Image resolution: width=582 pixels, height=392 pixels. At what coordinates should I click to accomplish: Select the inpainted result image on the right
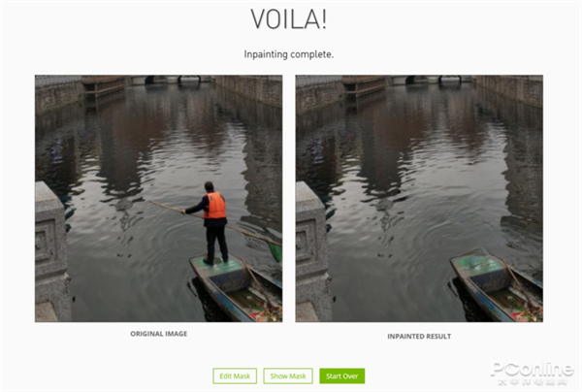coord(419,198)
